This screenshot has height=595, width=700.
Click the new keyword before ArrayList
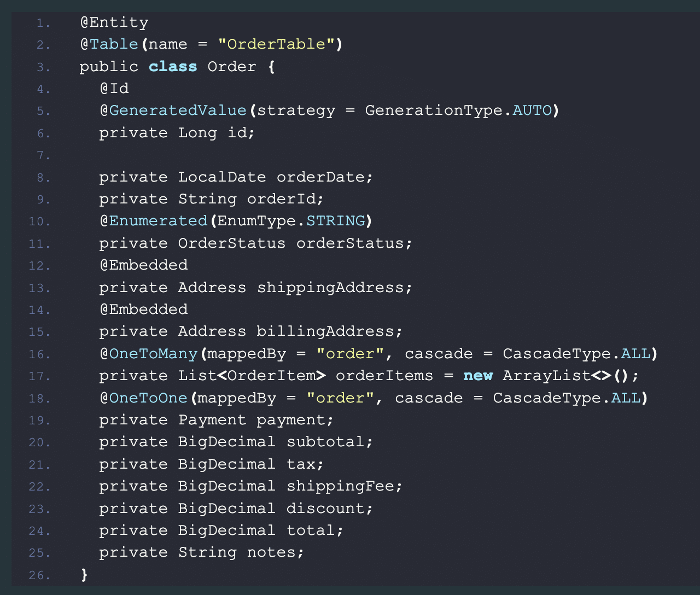pyautogui.click(x=478, y=376)
